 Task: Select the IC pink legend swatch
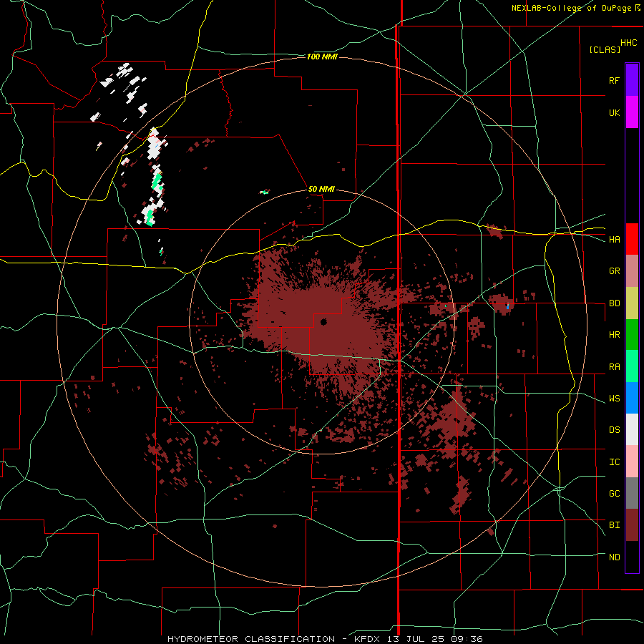click(x=632, y=462)
